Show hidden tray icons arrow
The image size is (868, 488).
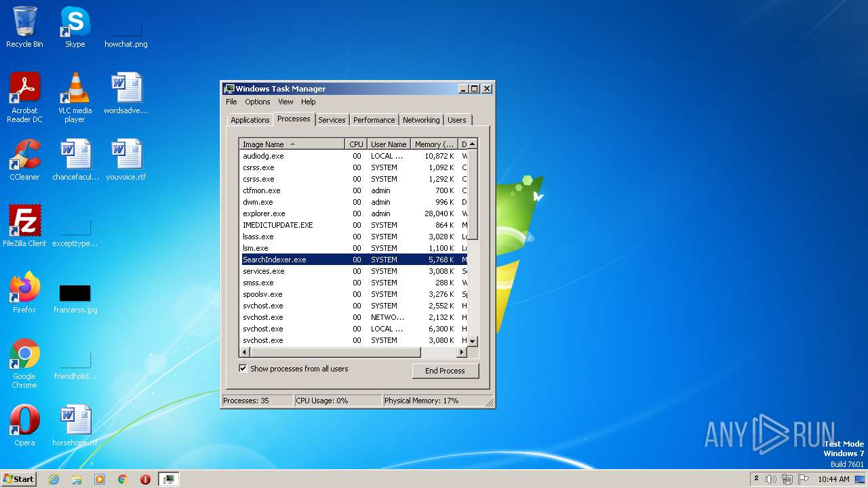(x=756, y=479)
